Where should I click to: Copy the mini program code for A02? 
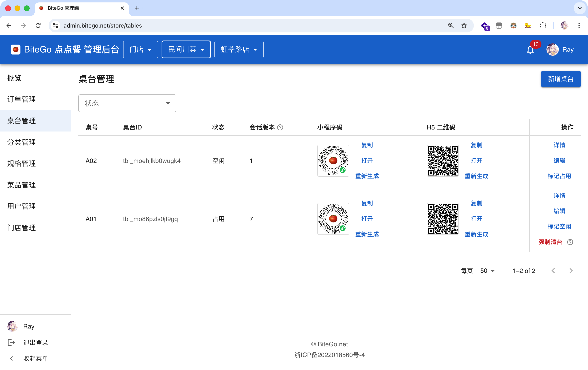point(367,145)
